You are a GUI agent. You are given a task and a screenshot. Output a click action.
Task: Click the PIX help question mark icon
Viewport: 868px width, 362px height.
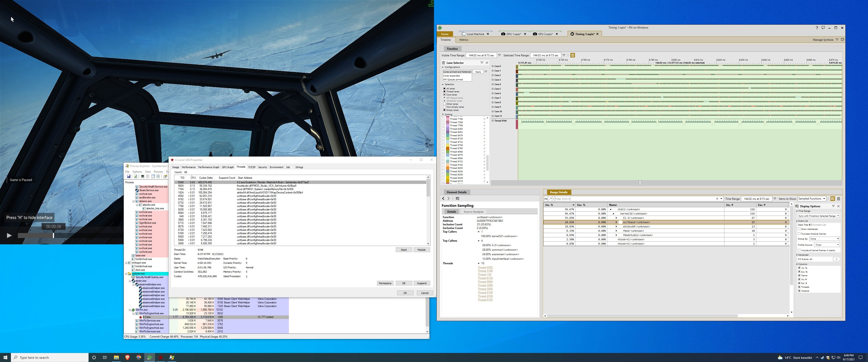pyautogui.click(x=816, y=28)
